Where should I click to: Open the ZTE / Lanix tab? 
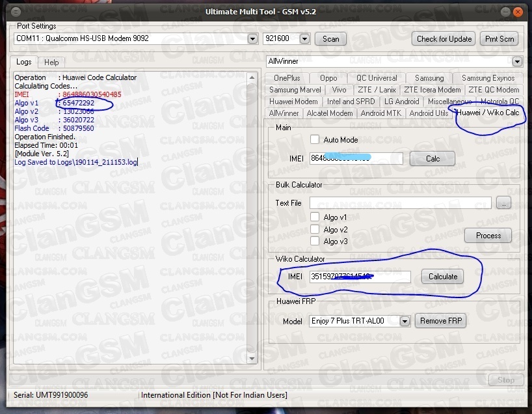pos(377,90)
